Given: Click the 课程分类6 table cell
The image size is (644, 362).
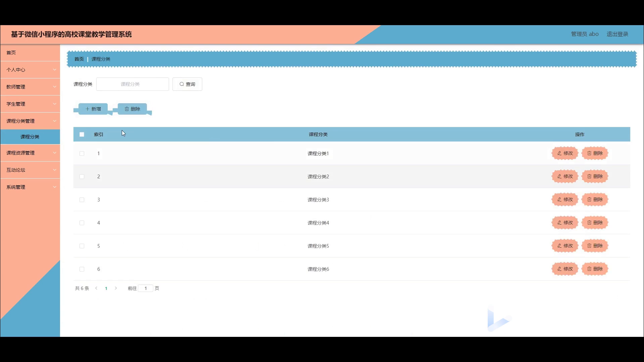Looking at the screenshot, I should tap(318, 269).
